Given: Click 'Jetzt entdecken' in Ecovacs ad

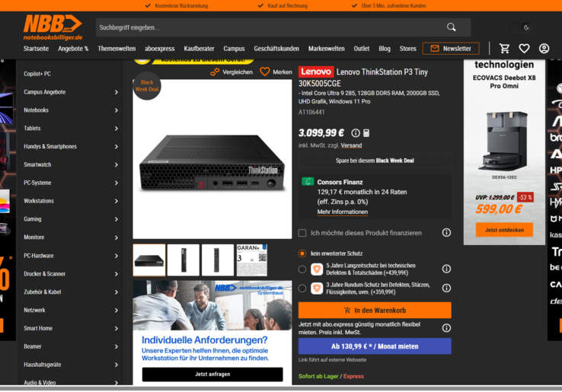Looking at the screenshot, I should point(504,230).
